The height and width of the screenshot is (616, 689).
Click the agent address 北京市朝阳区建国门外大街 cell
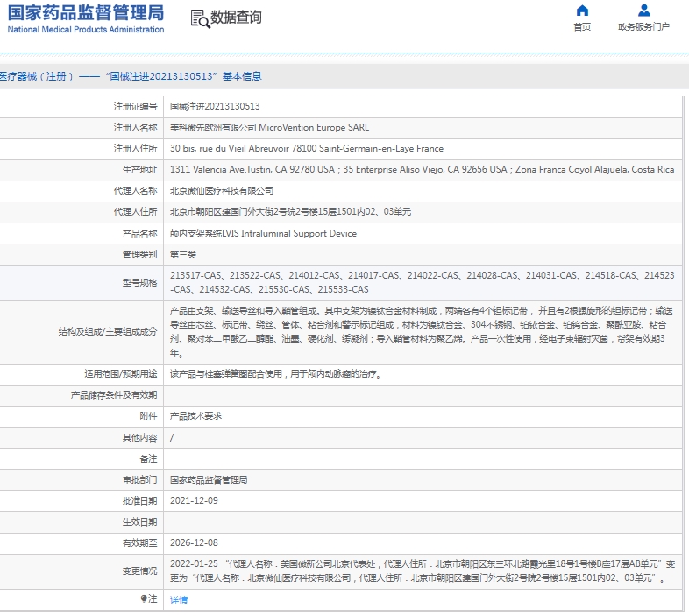pos(290,212)
